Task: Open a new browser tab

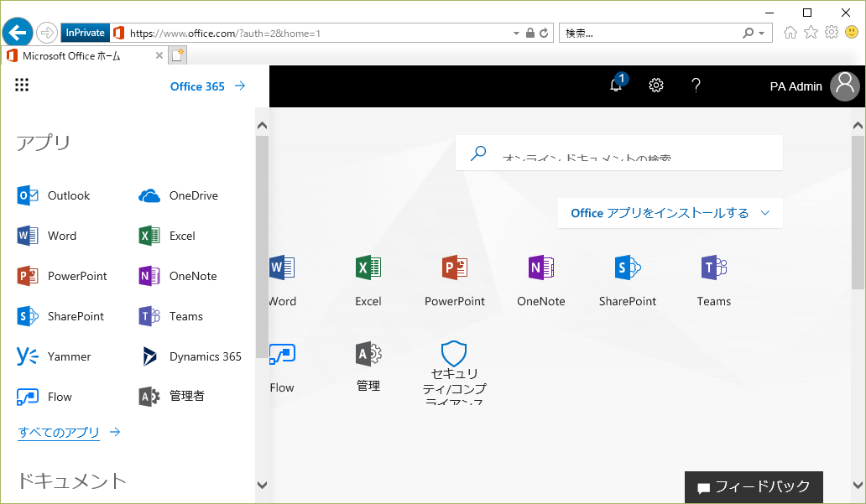Action: tap(178, 55)
